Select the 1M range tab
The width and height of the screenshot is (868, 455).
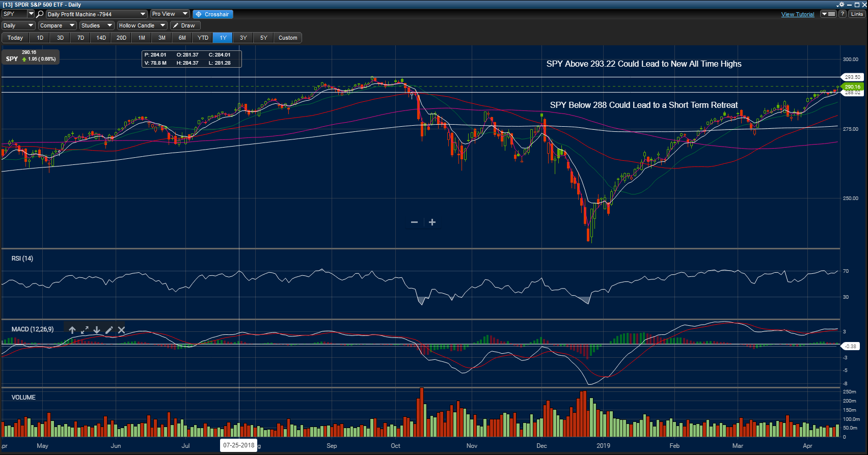(x=142, y=38)
